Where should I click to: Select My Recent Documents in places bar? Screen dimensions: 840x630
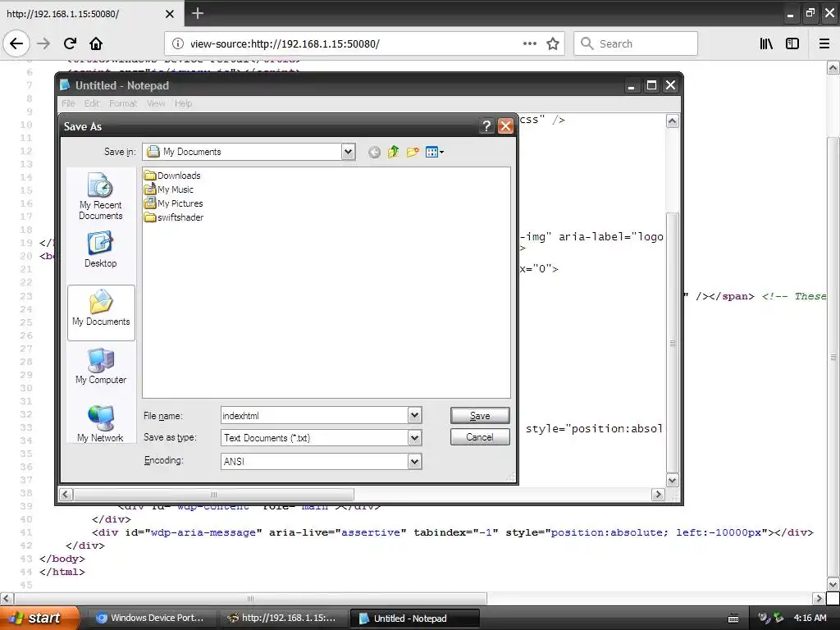pos(101,196)
